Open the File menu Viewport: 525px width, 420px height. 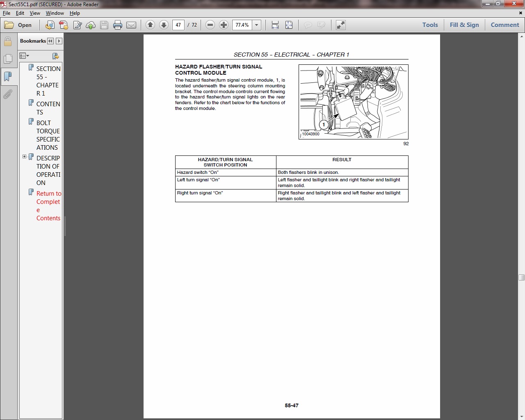[x=7, y=13]
